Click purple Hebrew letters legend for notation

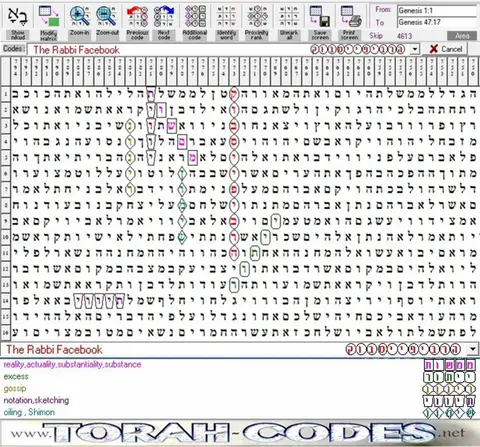449,401
